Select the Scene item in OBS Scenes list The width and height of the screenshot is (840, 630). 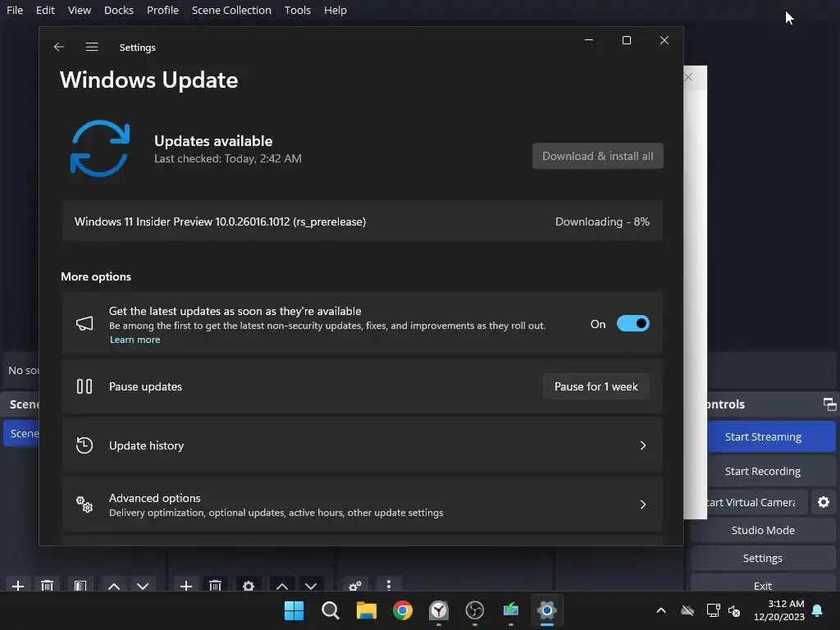(x=21, y=433)
